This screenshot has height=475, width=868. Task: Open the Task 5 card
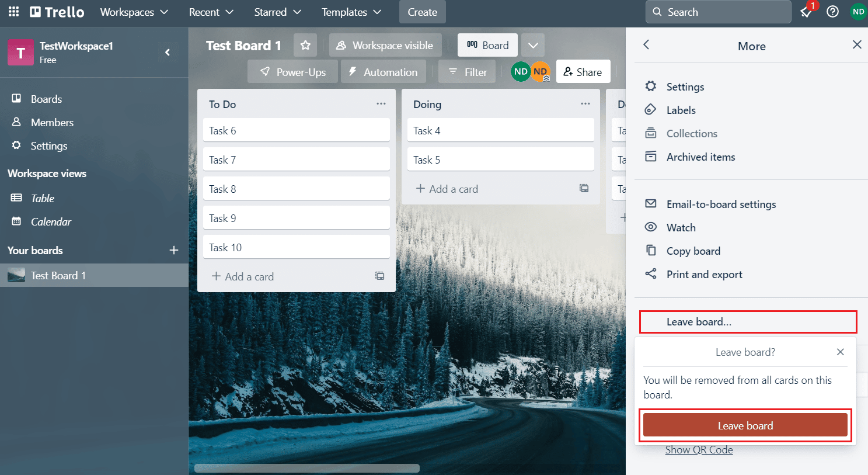pyautogui.click(x=501, y=160)
